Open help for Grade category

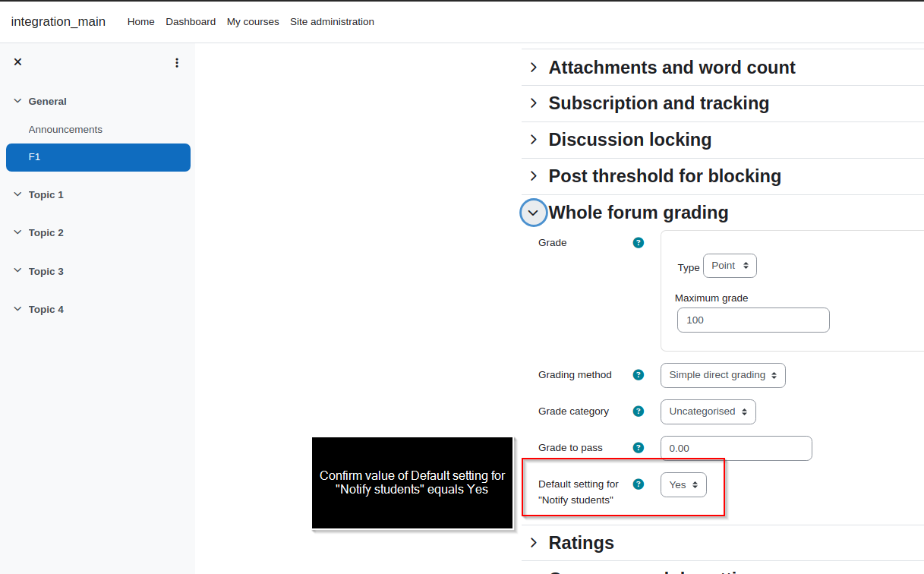[x=639, y=412]
